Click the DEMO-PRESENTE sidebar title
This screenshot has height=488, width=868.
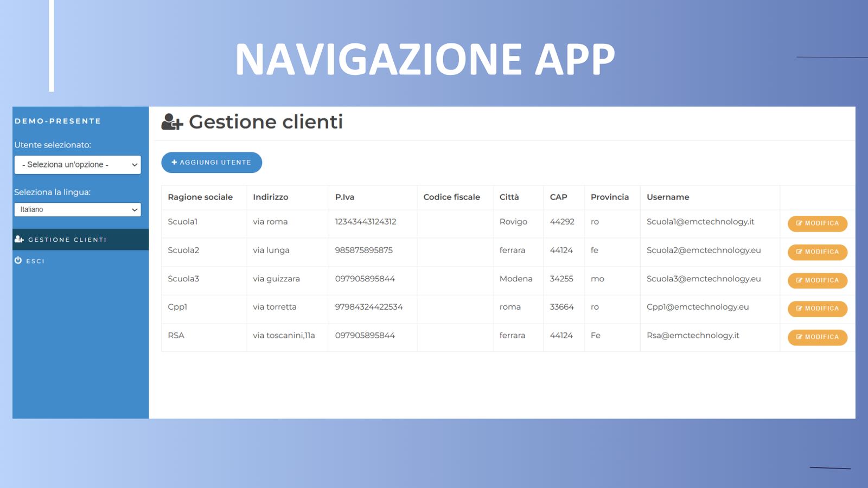click(x=58, y=121)
